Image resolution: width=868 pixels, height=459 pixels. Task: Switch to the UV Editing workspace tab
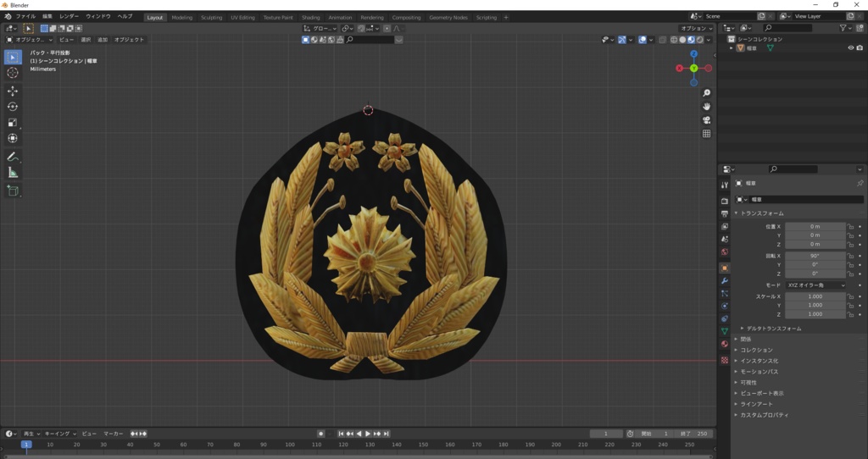pyautogui.click(x=242, y=17)
